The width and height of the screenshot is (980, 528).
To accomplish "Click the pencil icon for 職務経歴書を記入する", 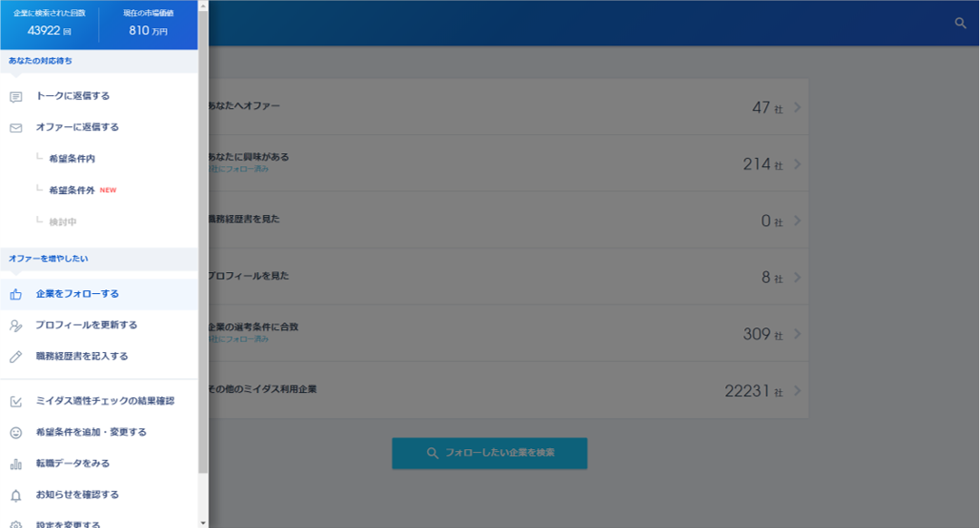I will (16, 357).
